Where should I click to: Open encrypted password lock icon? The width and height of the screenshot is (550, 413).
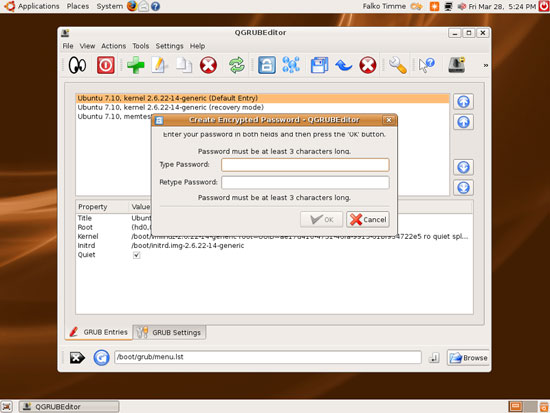tap(267, 65)
